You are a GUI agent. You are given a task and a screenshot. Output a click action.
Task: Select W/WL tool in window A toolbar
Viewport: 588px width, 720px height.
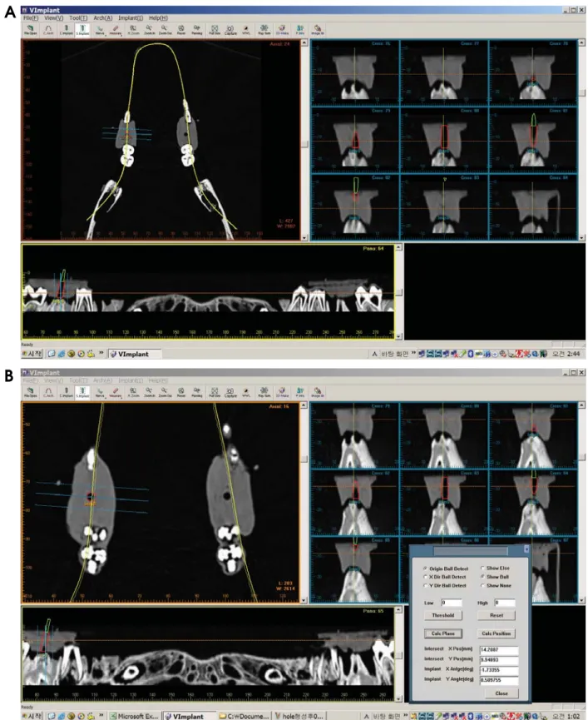point(246,30)
